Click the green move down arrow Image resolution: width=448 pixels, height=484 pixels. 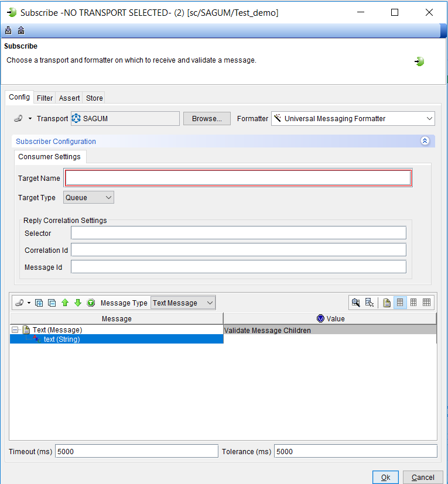78,303
